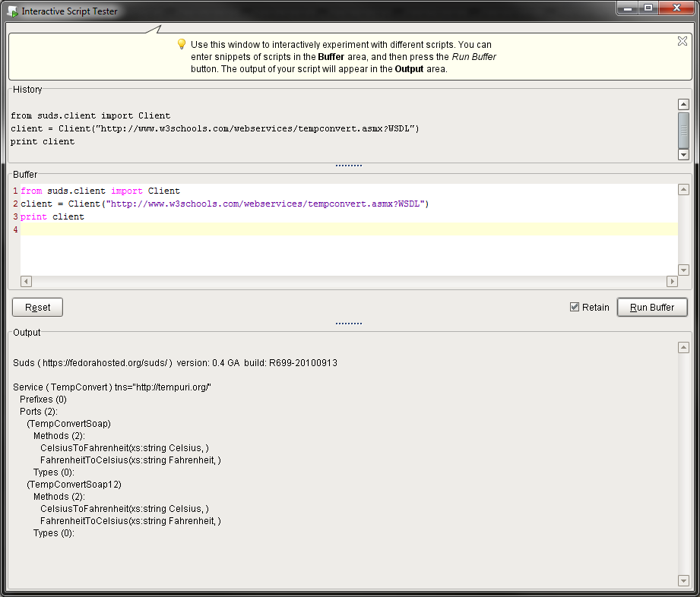
Task: Click the Reset button
Action: 37,307
